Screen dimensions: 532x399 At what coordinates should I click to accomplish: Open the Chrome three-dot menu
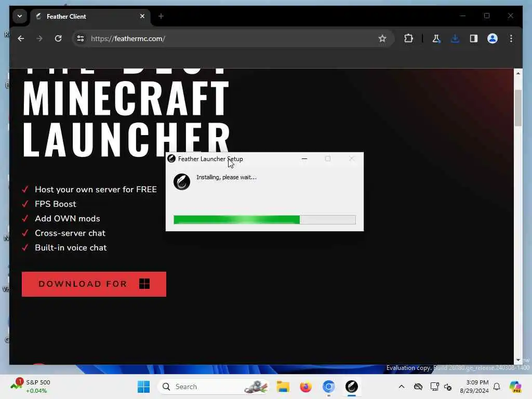[511, 38]
